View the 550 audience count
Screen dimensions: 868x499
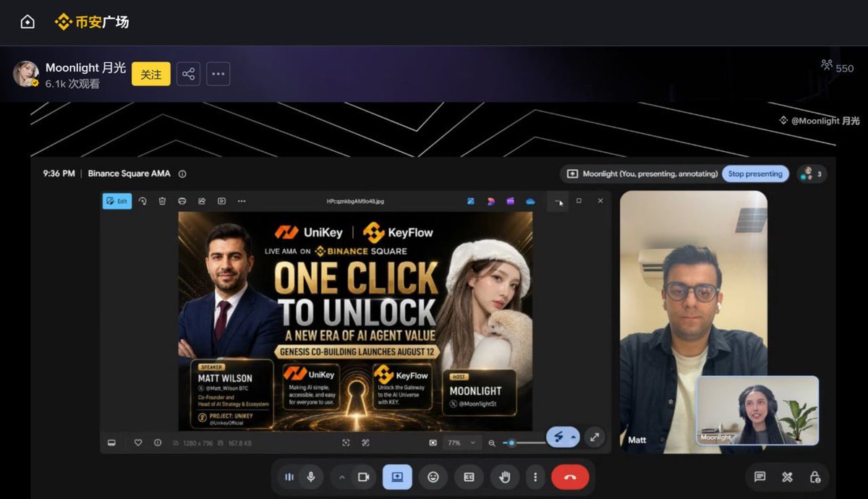[838, 67]
